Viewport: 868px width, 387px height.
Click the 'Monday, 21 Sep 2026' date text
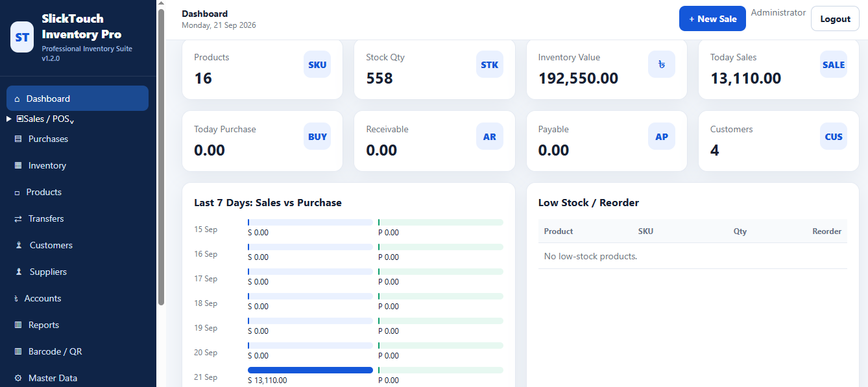click(x=219, y=25)
